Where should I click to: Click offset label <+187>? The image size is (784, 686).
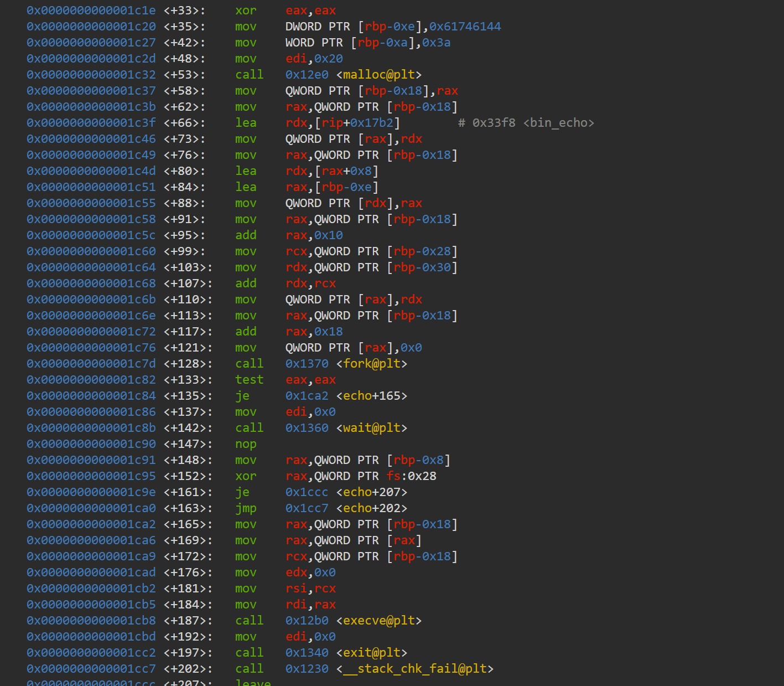tap(188, 621)
